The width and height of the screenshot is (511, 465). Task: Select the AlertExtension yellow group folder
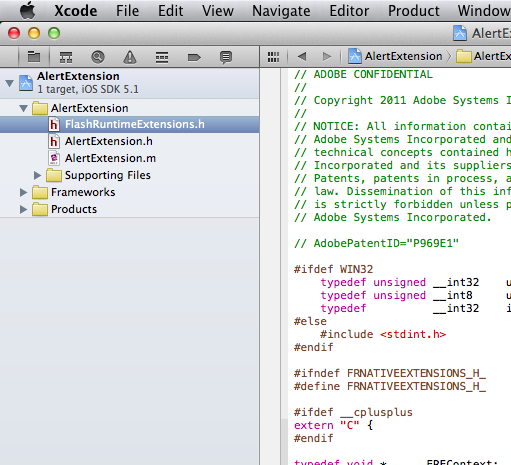click(129, 108)
